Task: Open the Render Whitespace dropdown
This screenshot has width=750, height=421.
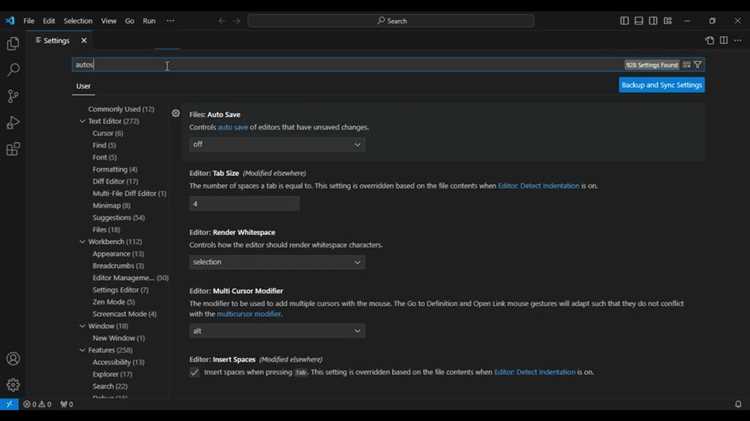Action: pyautogui.click(x=277, y=262)
